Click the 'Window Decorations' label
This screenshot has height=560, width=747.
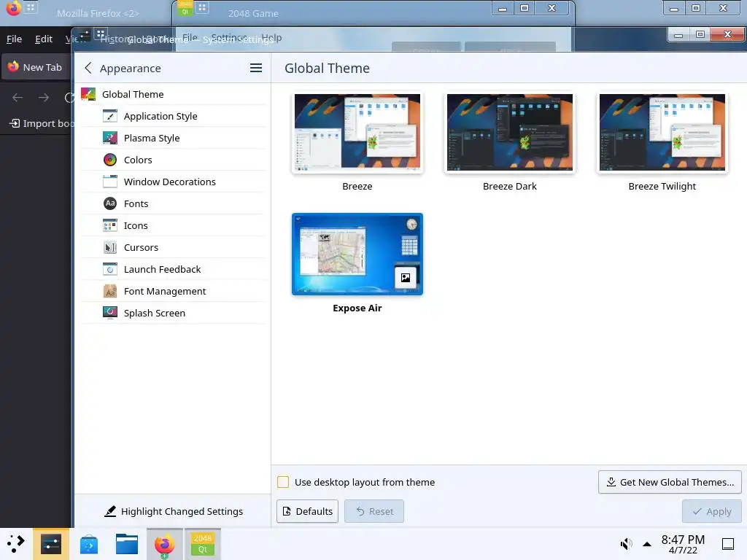coord(169,182)
